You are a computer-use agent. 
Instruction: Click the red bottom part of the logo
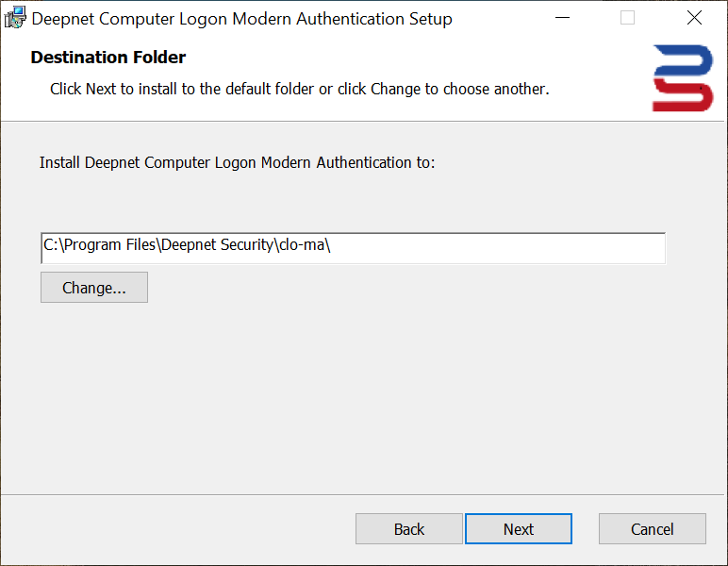pos(683,96)
